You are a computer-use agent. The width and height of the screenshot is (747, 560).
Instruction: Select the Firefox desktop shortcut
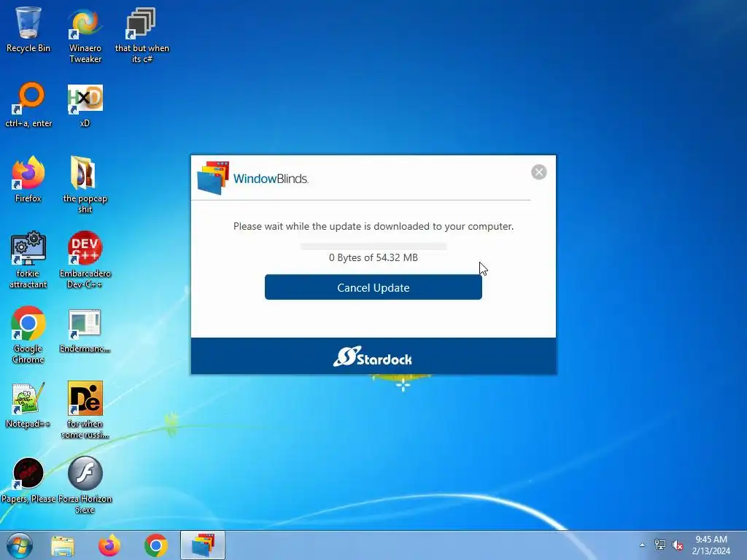[x=28, y=179]
